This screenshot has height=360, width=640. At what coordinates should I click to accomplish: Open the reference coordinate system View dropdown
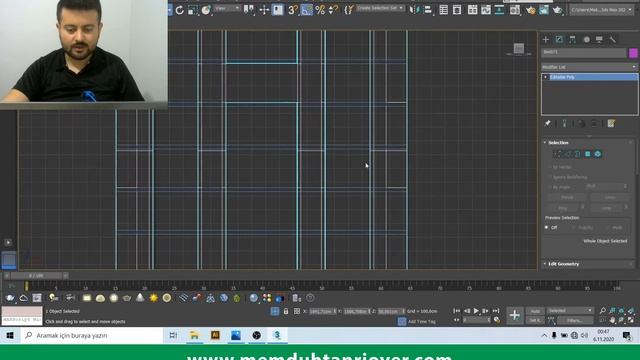click(x=227, y=8)
